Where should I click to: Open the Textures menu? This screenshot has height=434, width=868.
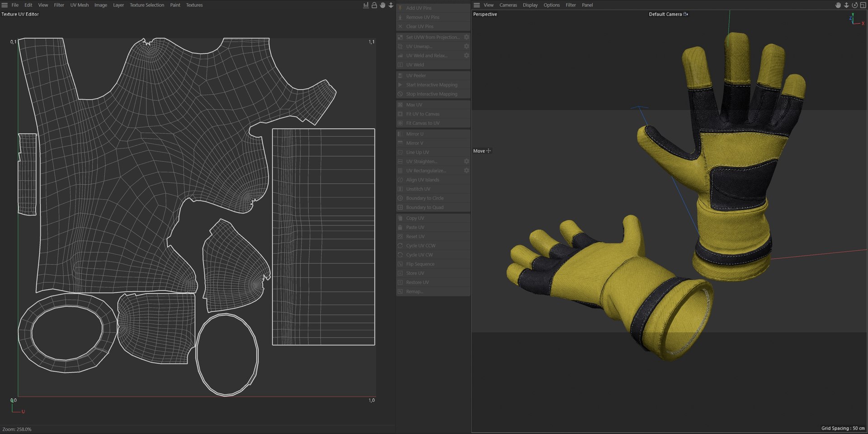pos(194,5)
